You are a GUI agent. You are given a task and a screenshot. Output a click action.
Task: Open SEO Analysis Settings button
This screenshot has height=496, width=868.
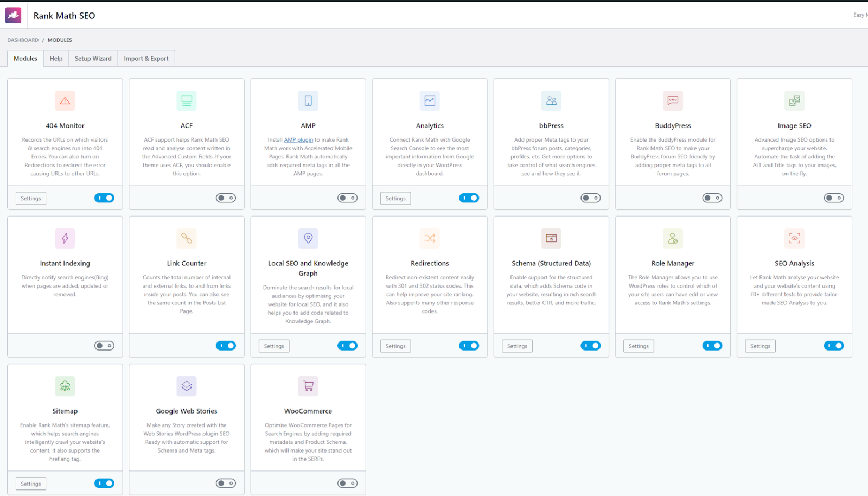pyautogui.click(x=760, y=346)
